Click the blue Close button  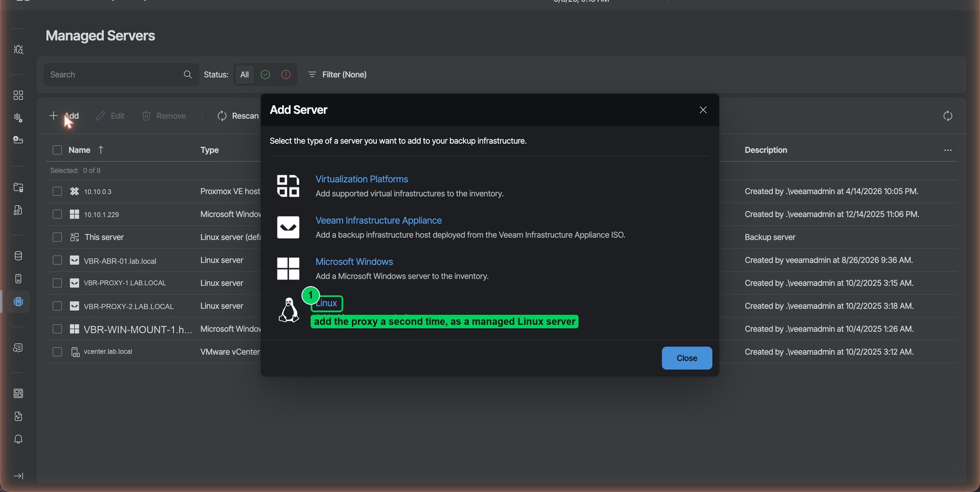click(687, 358)
